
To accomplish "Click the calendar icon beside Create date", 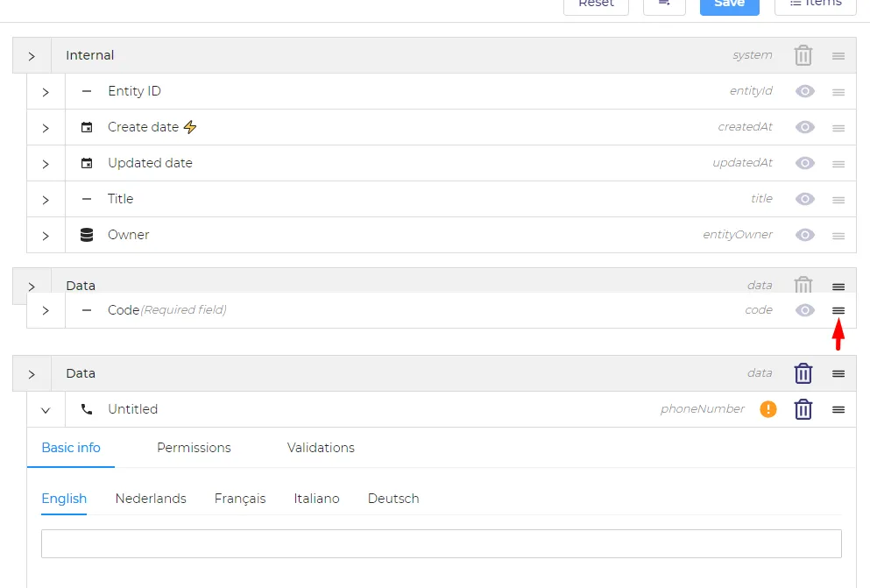I will click(x=87, y=127).
